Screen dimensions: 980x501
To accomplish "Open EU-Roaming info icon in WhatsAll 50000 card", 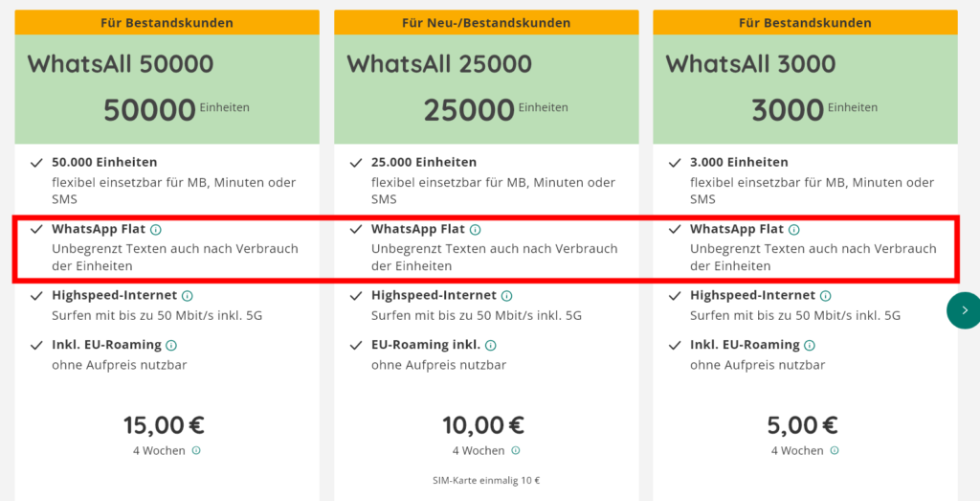I will coord(171,345).
